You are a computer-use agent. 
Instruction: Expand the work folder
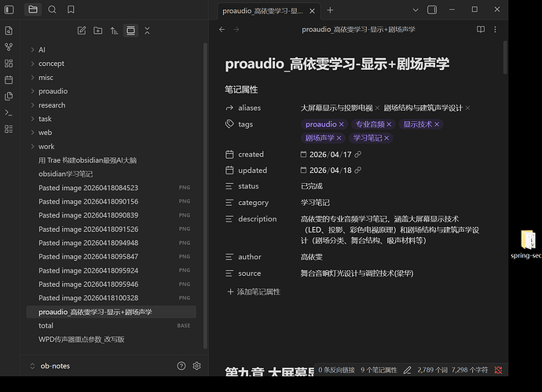[32, 147]
